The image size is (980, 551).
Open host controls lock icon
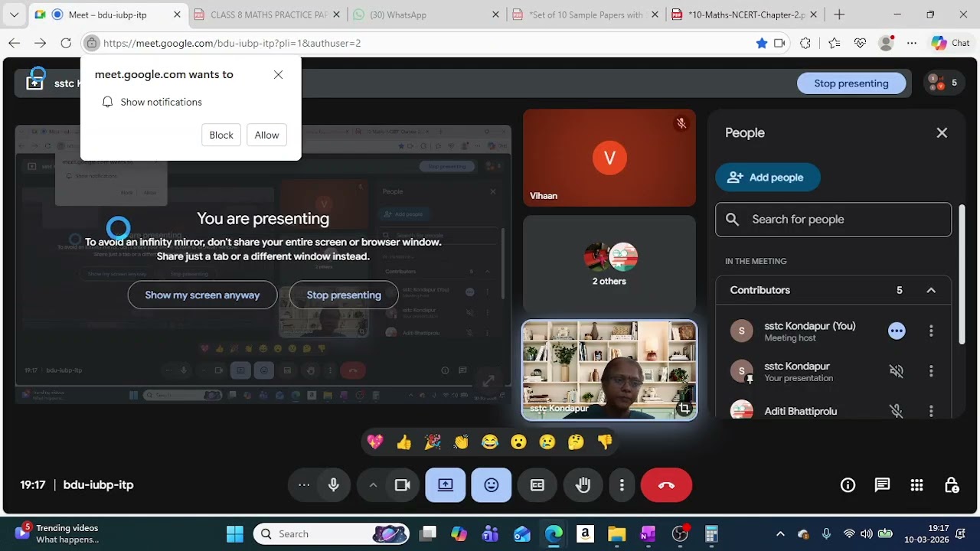952,485
